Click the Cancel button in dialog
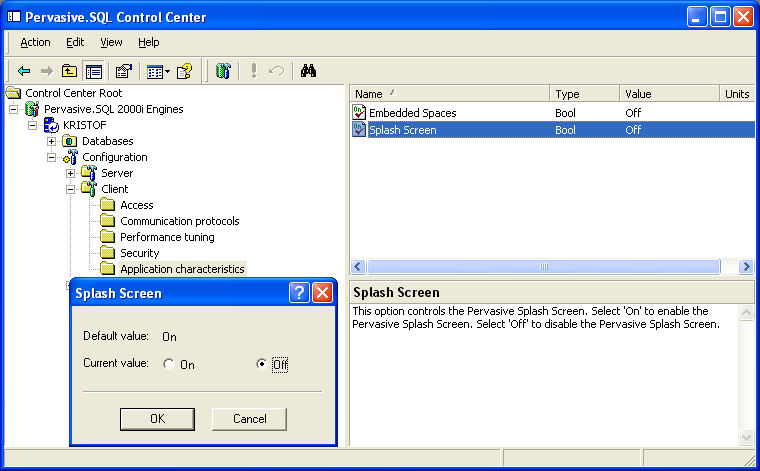This screenshot has height=471, width=760. 250,419
